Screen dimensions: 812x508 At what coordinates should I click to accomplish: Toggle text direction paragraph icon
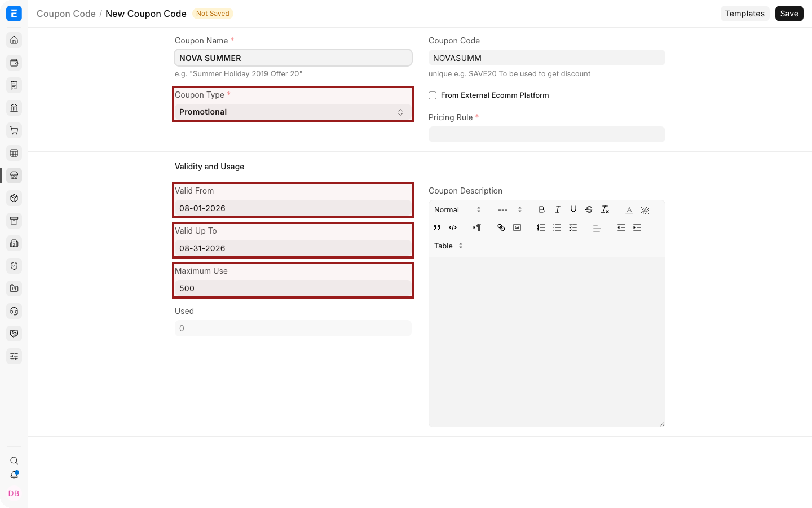(477, 227)
